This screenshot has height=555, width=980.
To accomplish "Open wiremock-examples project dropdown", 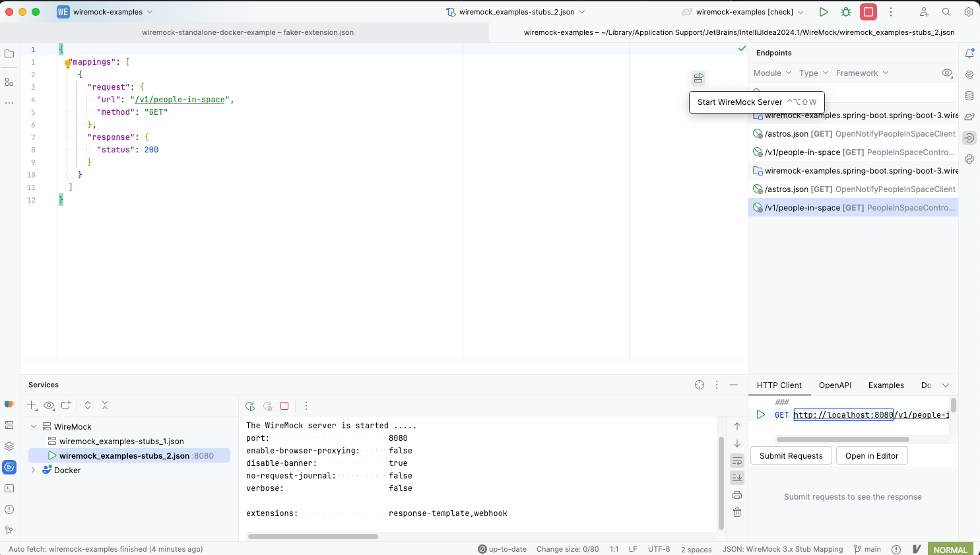I will click(105, 12).
